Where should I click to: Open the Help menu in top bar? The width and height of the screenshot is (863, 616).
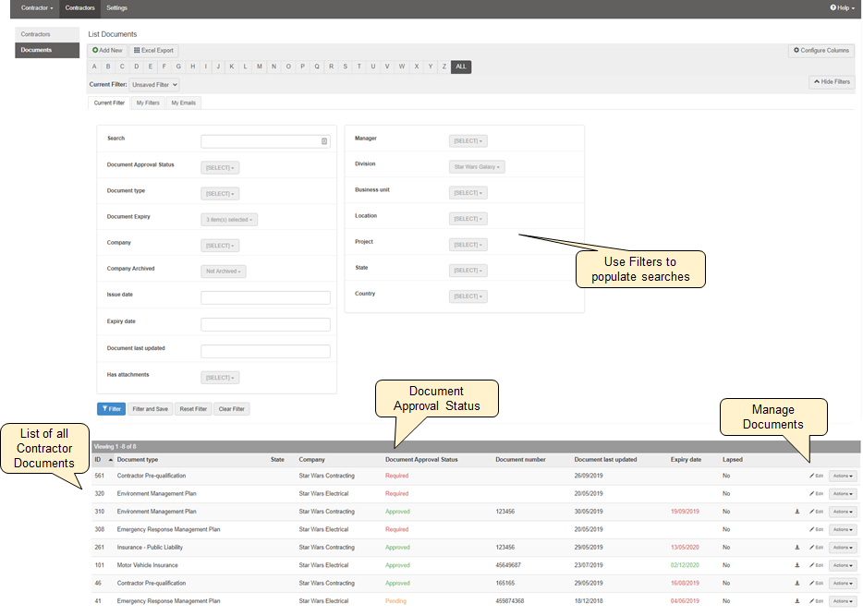842,7
